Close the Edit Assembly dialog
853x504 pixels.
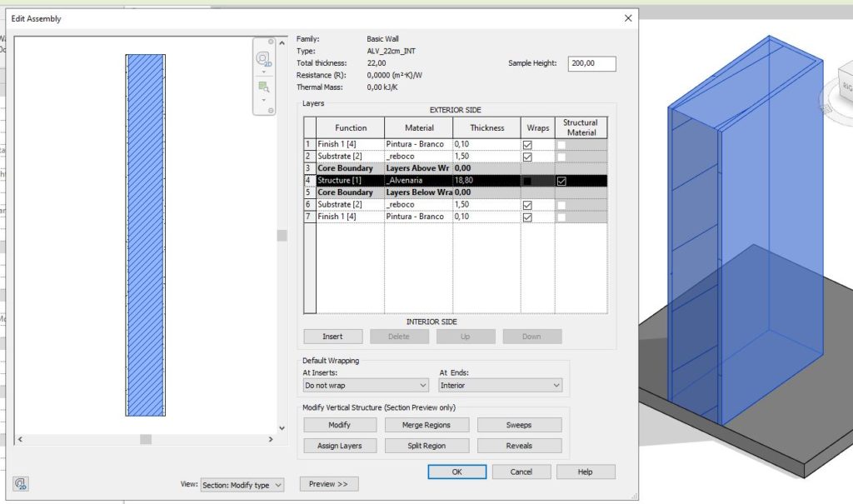point(628,18)
